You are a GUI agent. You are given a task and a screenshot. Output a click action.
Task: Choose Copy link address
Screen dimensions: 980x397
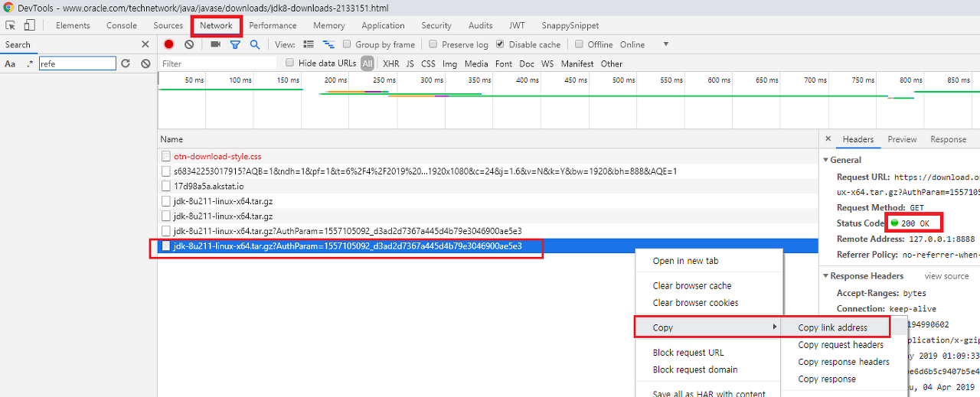tap(833, 327)
